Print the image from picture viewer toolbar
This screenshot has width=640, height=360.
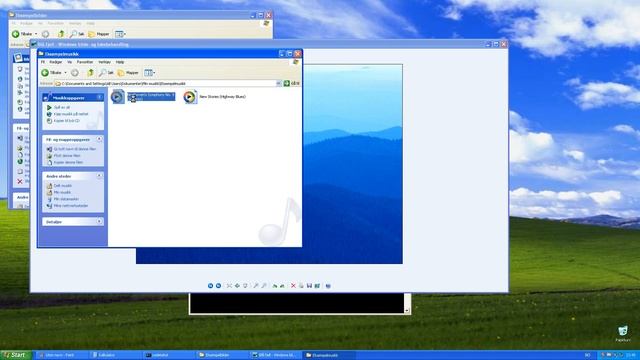(x=301, y=286)
